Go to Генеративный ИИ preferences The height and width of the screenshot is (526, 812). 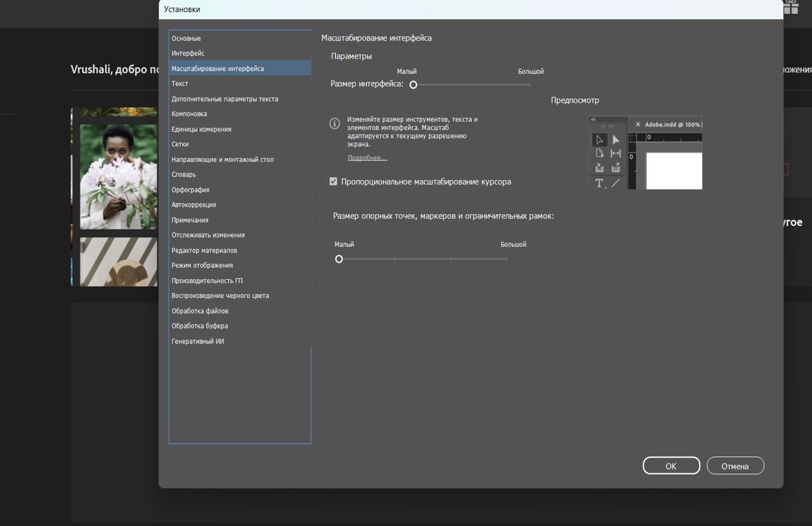point(240,341)
